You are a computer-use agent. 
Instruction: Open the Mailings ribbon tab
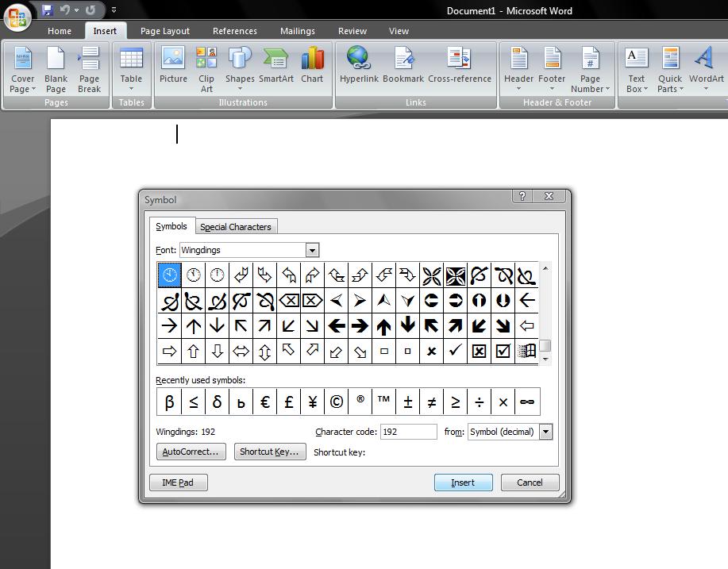(298, 31)
